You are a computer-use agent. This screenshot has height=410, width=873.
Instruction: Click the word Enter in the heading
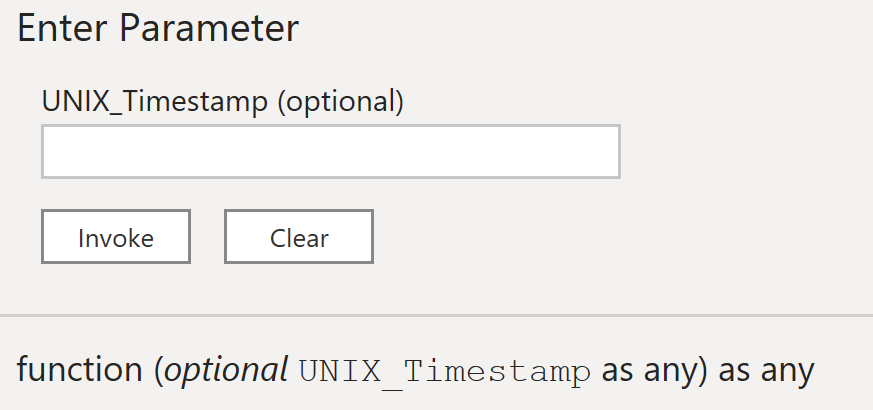[62, 28]
